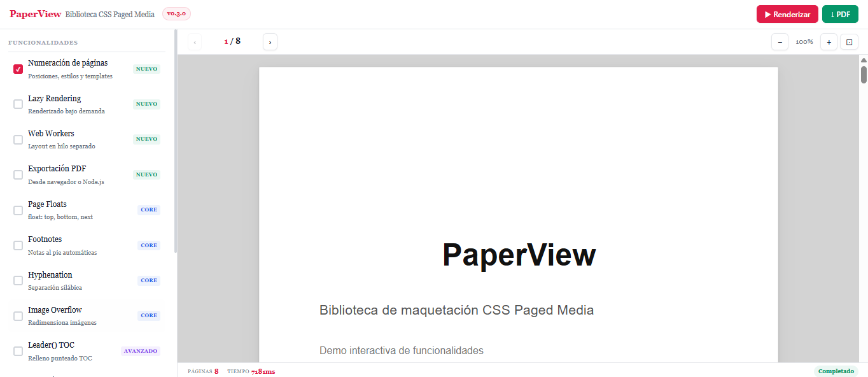
Task: Click 'Desde navegador o Node.js' description
Action: click(66, 182)
